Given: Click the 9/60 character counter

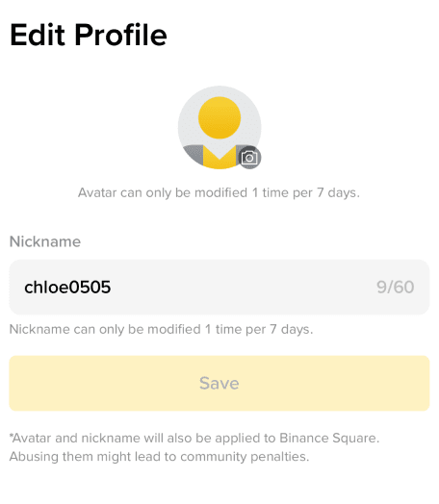Looking at the screenshot, I should point(396,287).
